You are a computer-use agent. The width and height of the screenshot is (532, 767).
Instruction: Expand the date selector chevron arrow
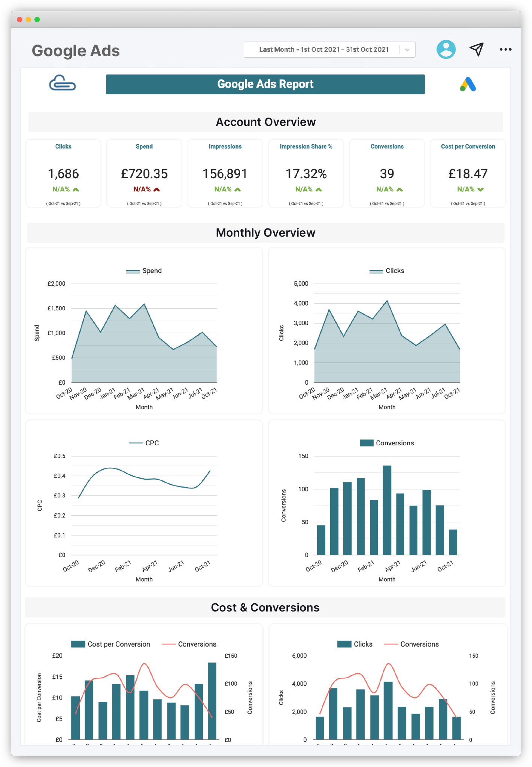click(407, 49)
